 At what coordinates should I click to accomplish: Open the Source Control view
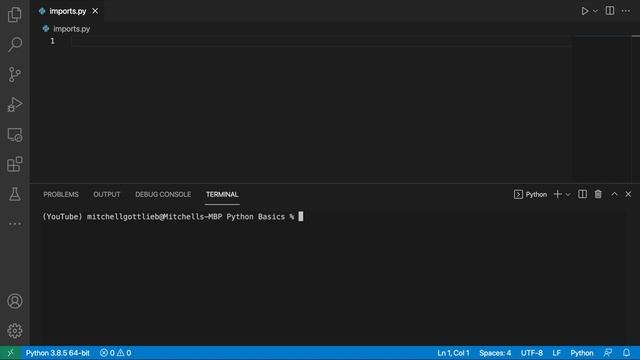coord(15,74)
